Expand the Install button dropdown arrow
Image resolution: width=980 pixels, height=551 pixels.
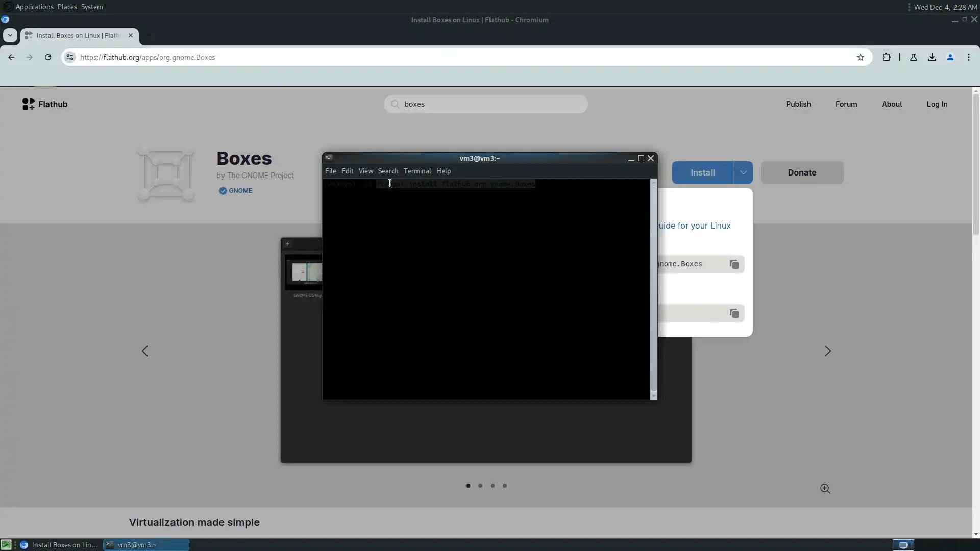coord(743,172)
